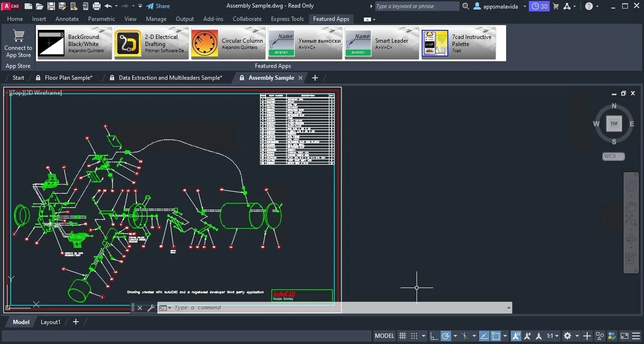The width and height of the screenshot is (644, 344).
Task: Select the Pan hand tool
Action: click(631, 206)
